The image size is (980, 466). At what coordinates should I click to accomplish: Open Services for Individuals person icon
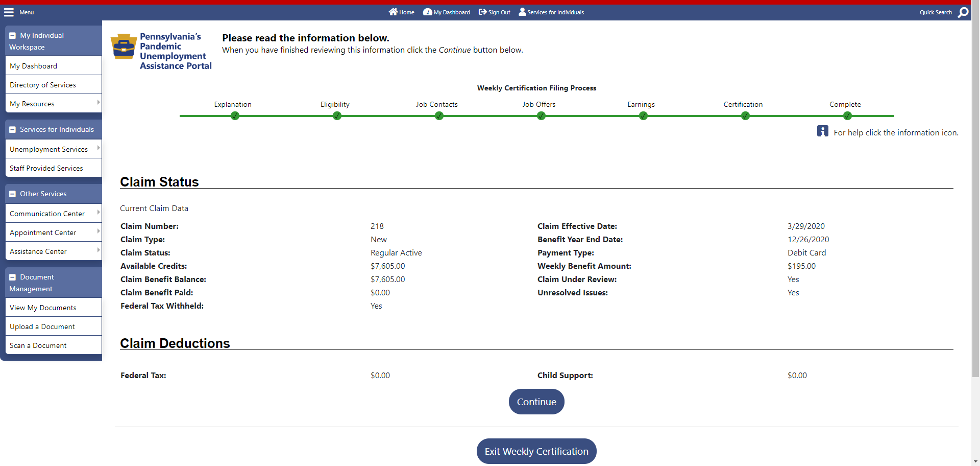click(x=522, y=12)
